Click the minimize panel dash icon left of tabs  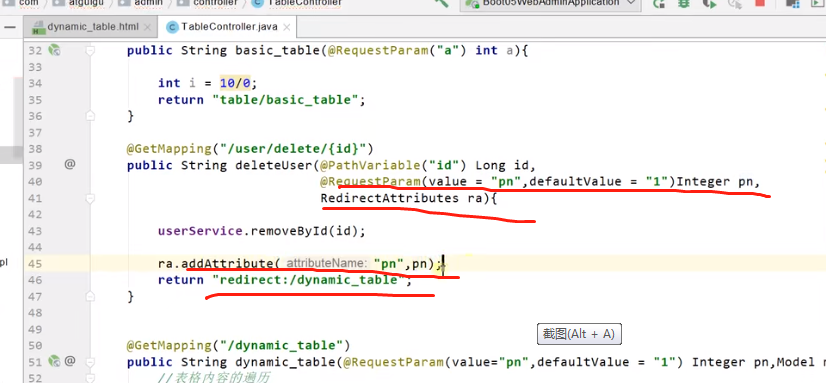(x=10, y=27)
